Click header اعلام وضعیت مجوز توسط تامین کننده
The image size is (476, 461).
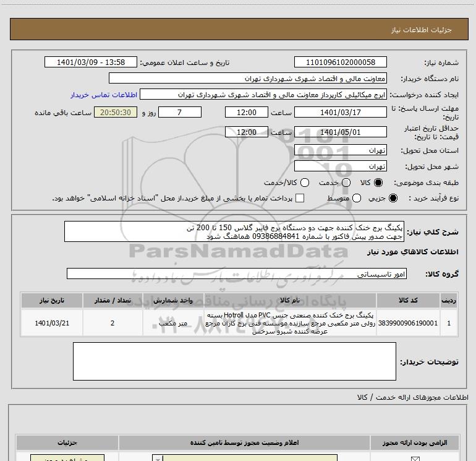click(244, 442)
